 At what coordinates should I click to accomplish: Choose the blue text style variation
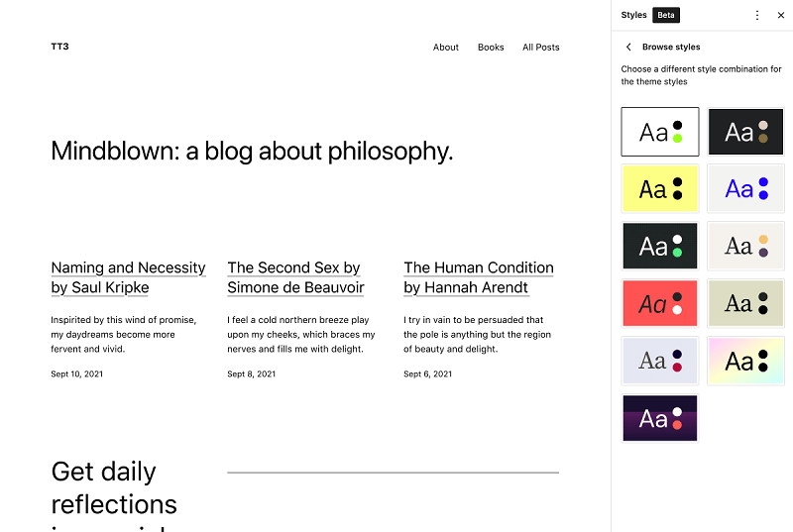(745, 188)
